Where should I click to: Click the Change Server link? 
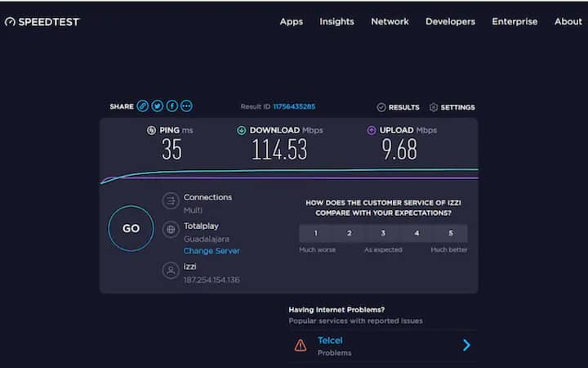pos(212,251)
